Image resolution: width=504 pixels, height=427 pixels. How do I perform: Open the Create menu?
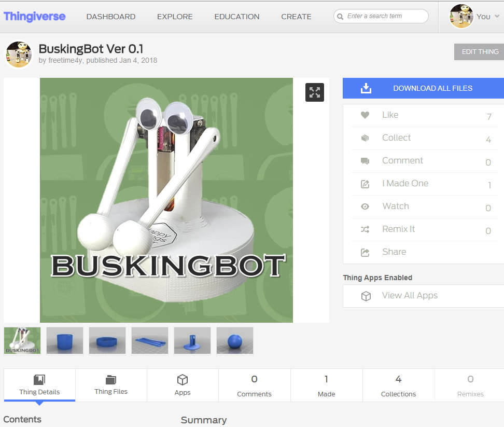pyautogui.click(x=297, y=17)
